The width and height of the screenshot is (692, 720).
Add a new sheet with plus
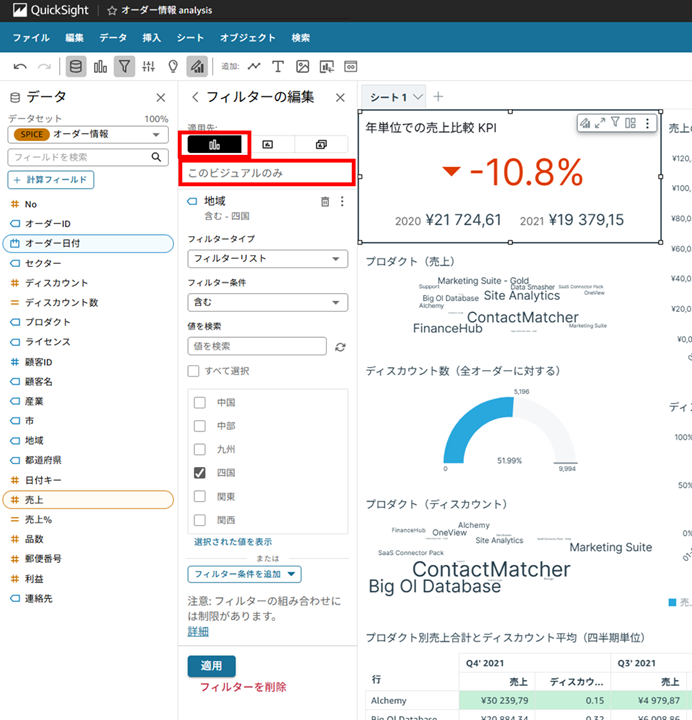click(x=438, y=96)
